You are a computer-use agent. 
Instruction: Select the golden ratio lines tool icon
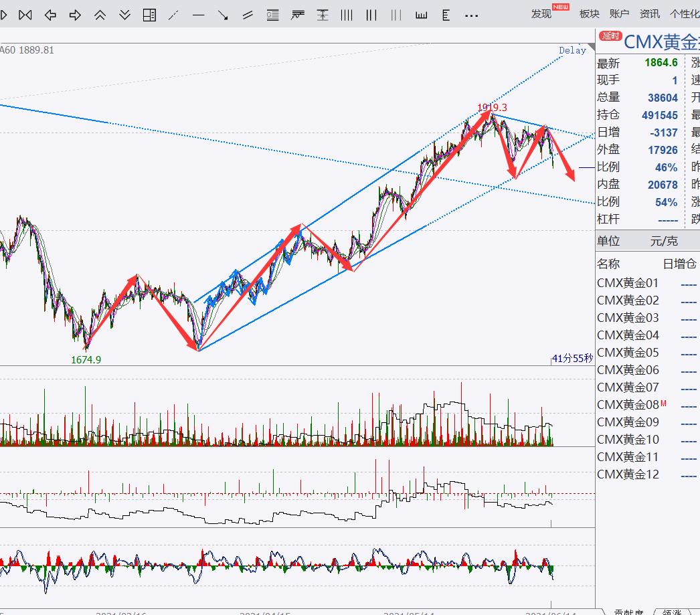coord(273,15)
